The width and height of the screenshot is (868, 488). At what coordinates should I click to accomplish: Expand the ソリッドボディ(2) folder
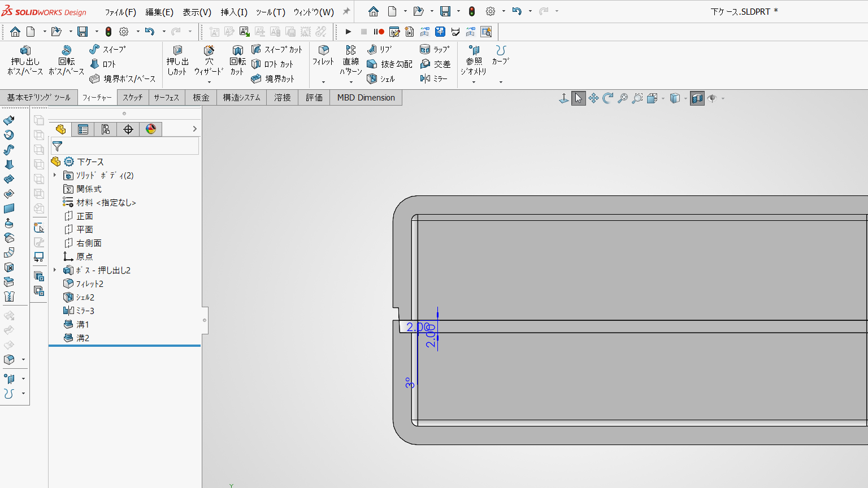pos(55,175)
